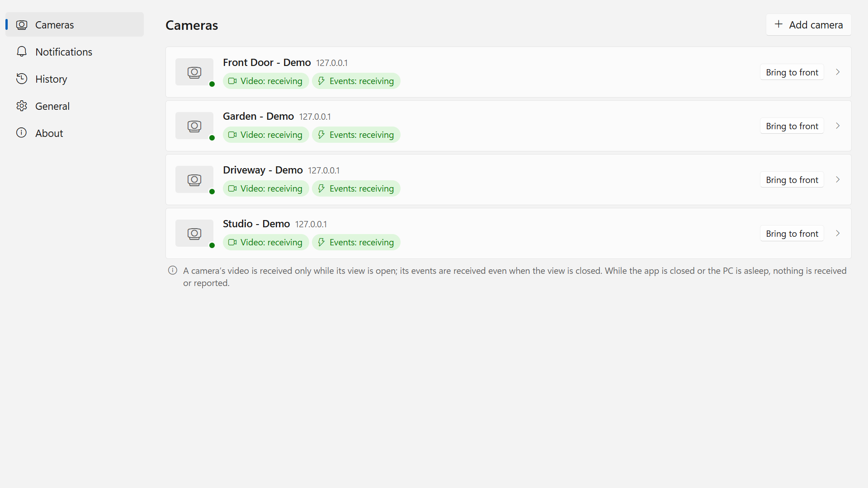This screenshot has width=868, height=488.
Task: Expand the Front Door camera chevron
Action: (838, 72)
